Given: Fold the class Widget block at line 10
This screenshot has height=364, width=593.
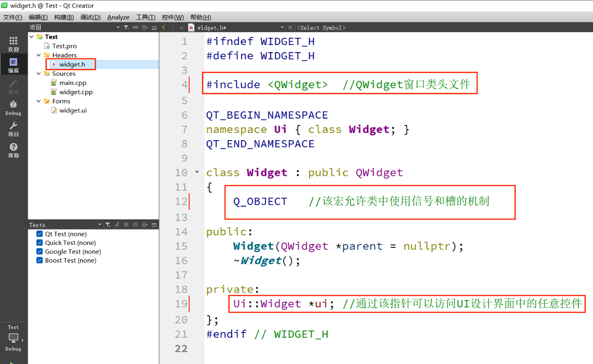Looking at the screenshot, I should pyautogui.click(x=197, y=172).
